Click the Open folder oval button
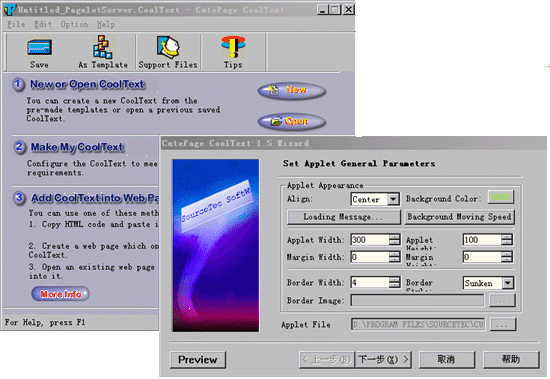This screenshot has width=550, height=379. coord(292,122)
